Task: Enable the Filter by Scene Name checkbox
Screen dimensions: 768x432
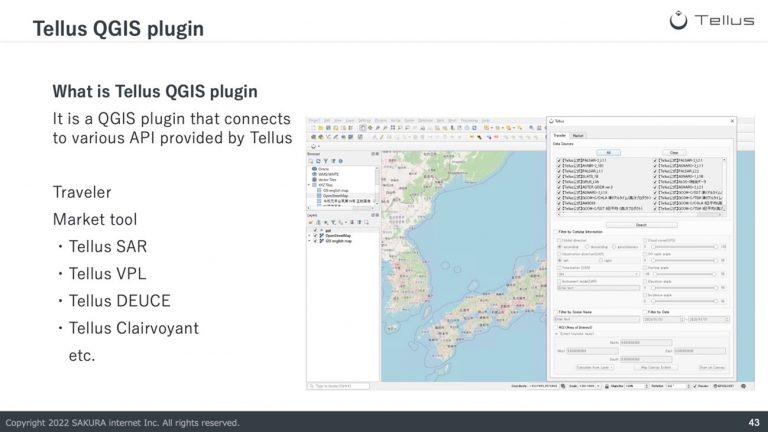Action: 555,312
